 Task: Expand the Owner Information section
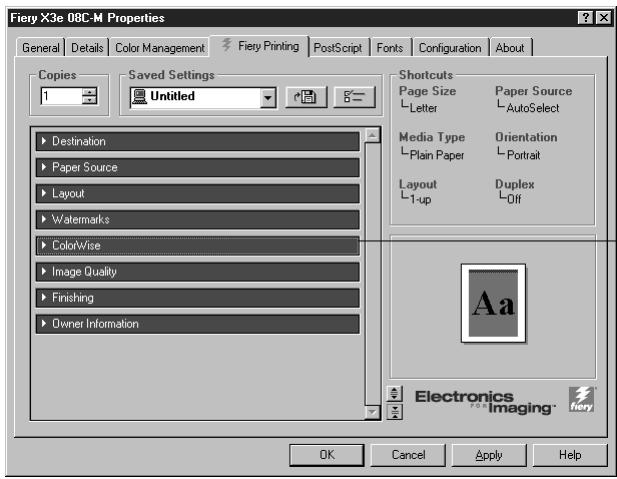tap(198, 324)
